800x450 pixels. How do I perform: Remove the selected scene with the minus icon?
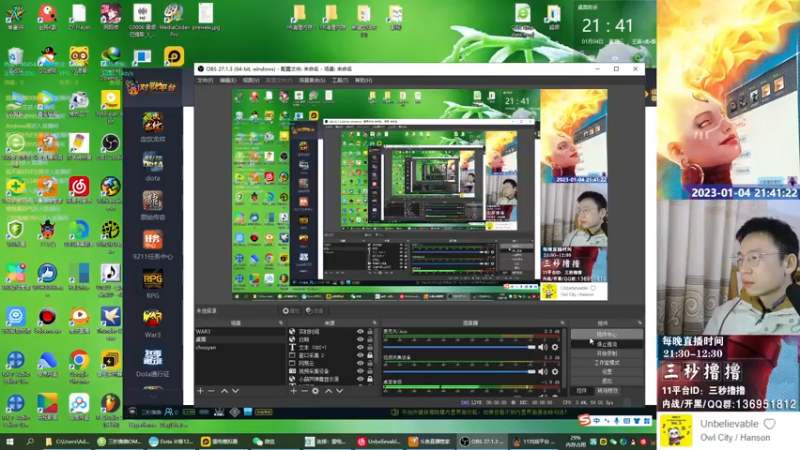coord(211,391)
